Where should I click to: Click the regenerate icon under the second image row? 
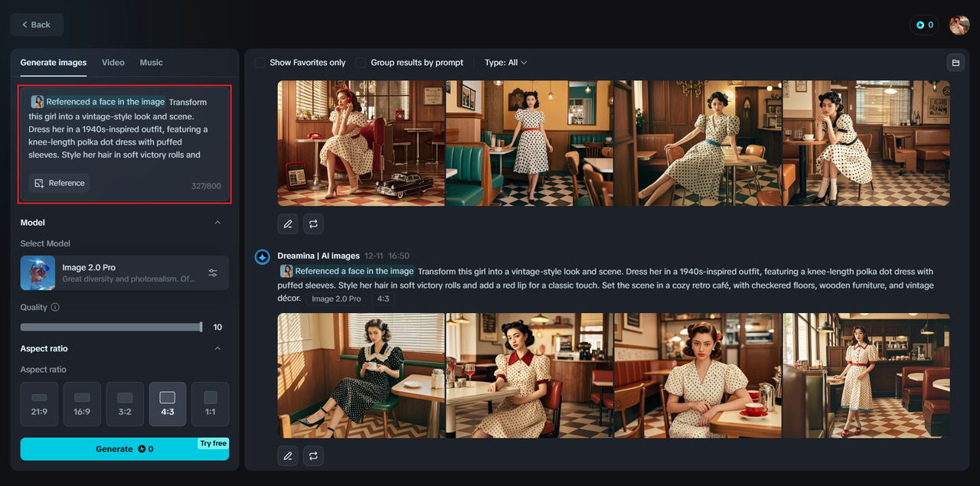click(313, 456)
